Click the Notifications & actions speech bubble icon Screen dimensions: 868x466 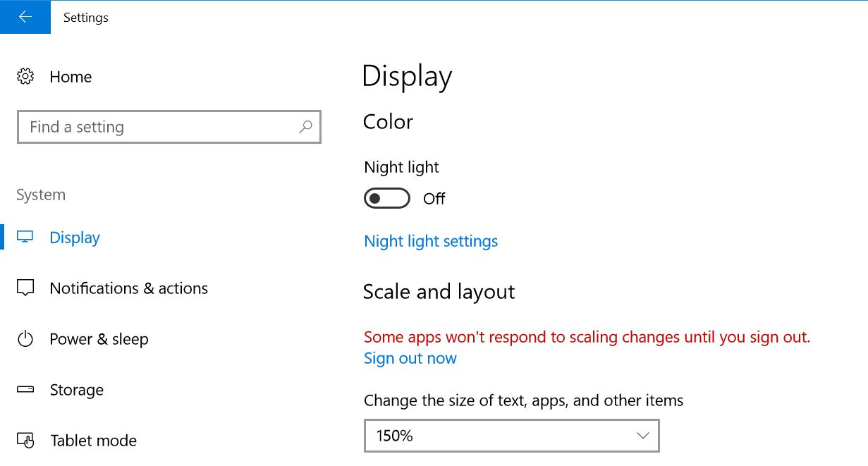pyautogui.click(x=25, y=288)
